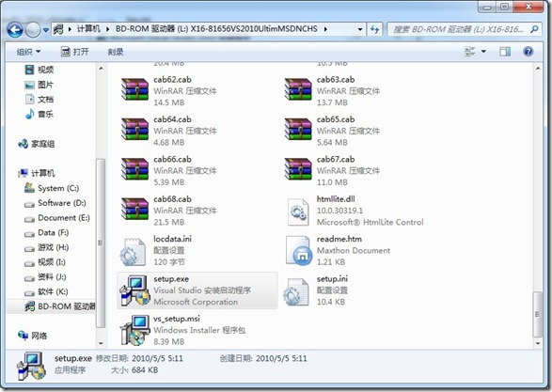Open Document (E:) drive
The image size is (552, 392).
[x=56, y=217]
